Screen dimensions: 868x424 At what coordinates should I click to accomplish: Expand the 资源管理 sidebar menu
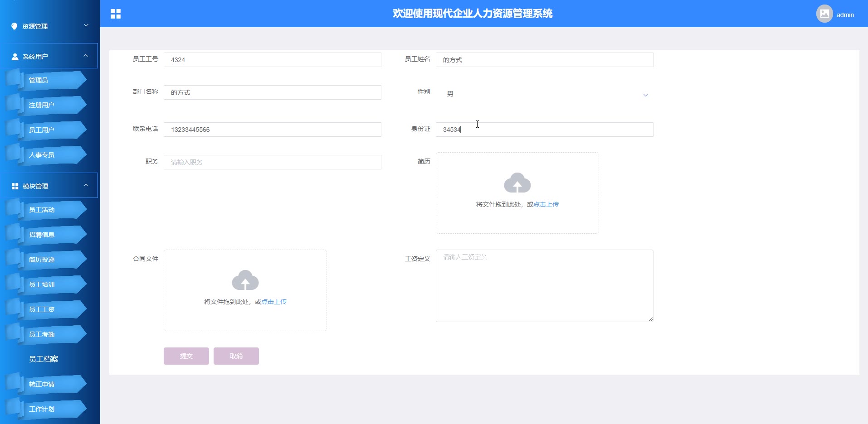(x=50, y=26)
